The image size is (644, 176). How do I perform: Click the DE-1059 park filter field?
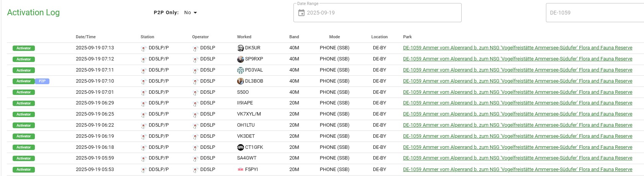[594, 13]
